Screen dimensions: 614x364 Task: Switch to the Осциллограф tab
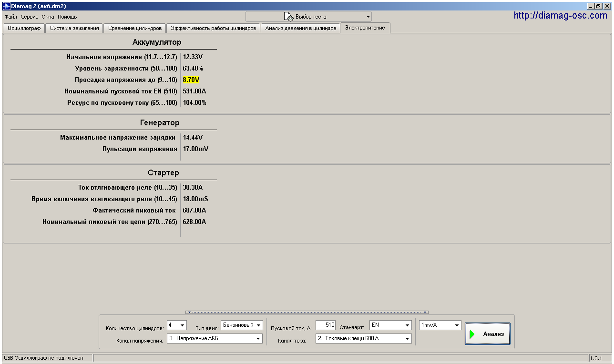(x=24, y=28)
